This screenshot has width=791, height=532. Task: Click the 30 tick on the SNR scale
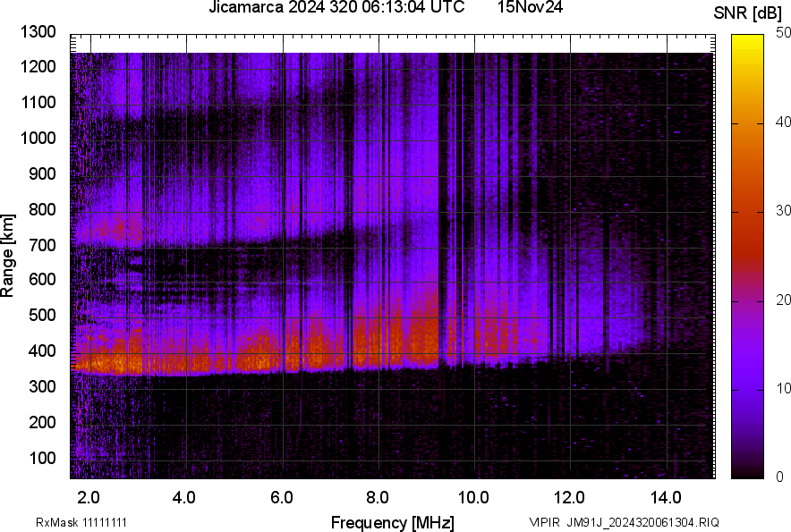coord(778,211)
